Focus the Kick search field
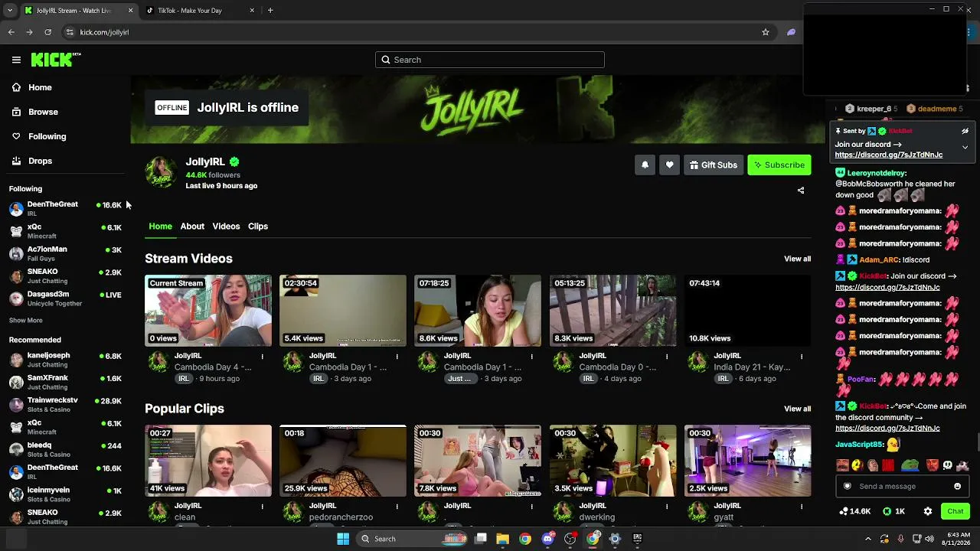This screenshot has height=551, width=980. tap(490, 60)
